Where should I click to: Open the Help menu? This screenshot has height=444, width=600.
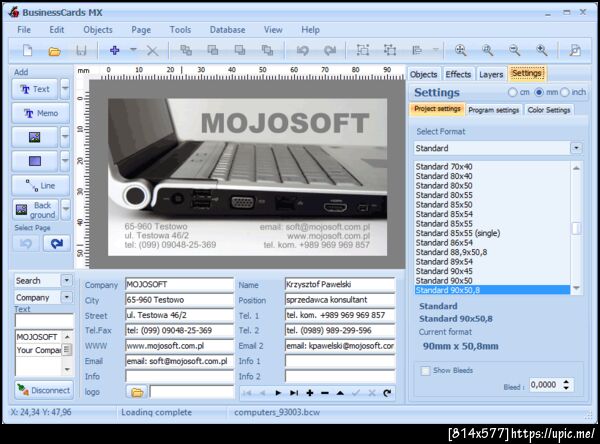310,30
